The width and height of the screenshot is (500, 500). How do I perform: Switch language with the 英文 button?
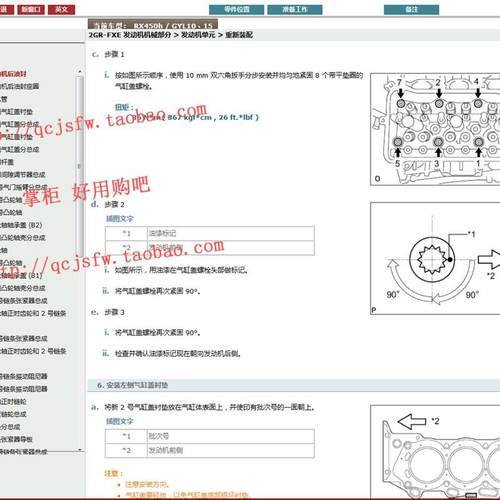click(62, 9)
